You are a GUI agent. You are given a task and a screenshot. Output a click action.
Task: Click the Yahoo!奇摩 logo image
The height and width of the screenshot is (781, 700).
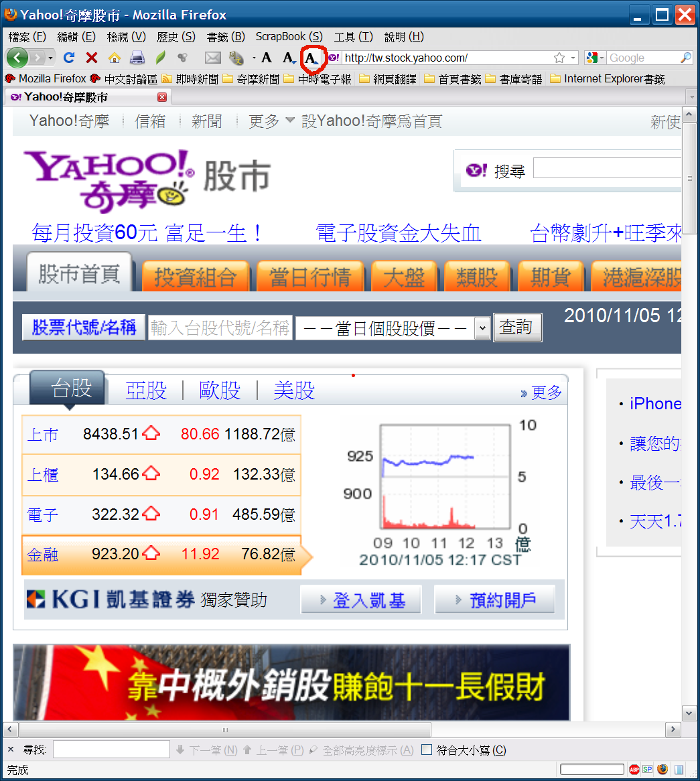point(110,180)
